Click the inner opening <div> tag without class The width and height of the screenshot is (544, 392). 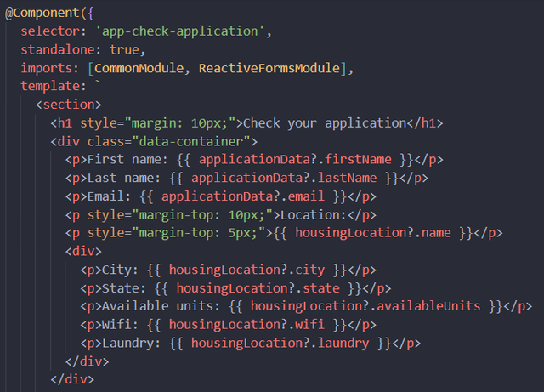pos(83,252)
